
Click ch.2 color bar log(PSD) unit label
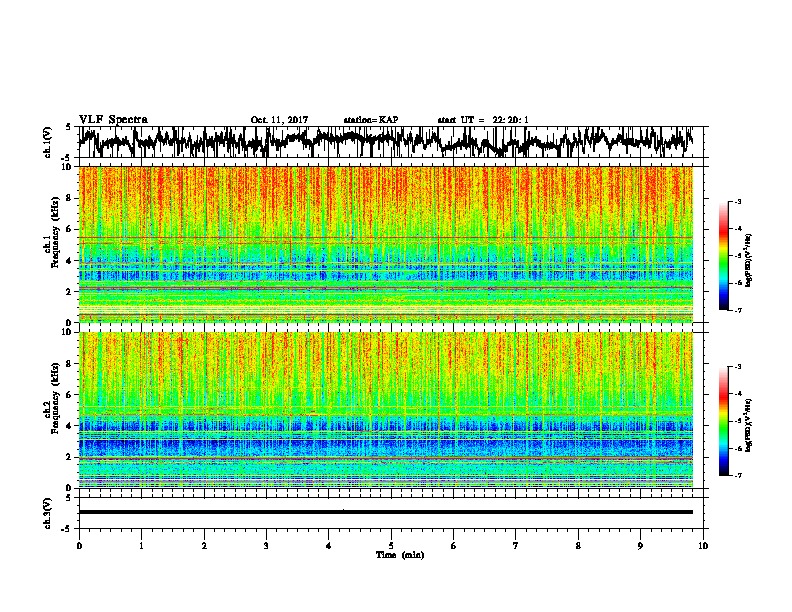(x=748, y=426)
